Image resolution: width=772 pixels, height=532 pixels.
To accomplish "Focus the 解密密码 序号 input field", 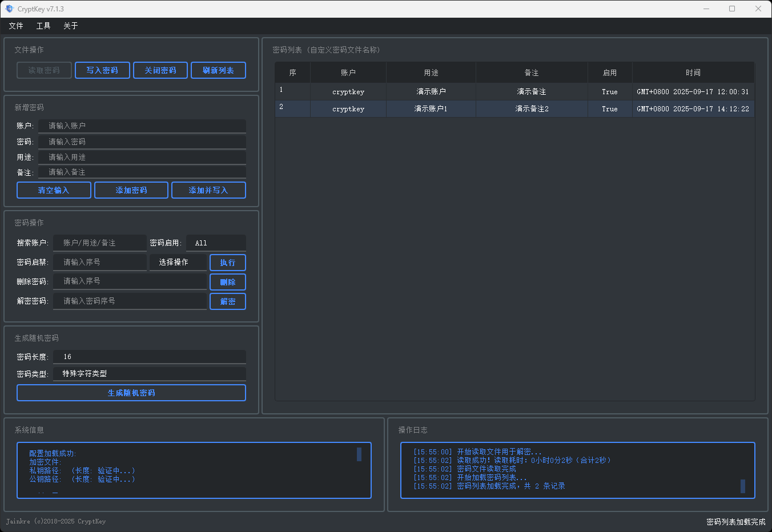I will point(130,301).
